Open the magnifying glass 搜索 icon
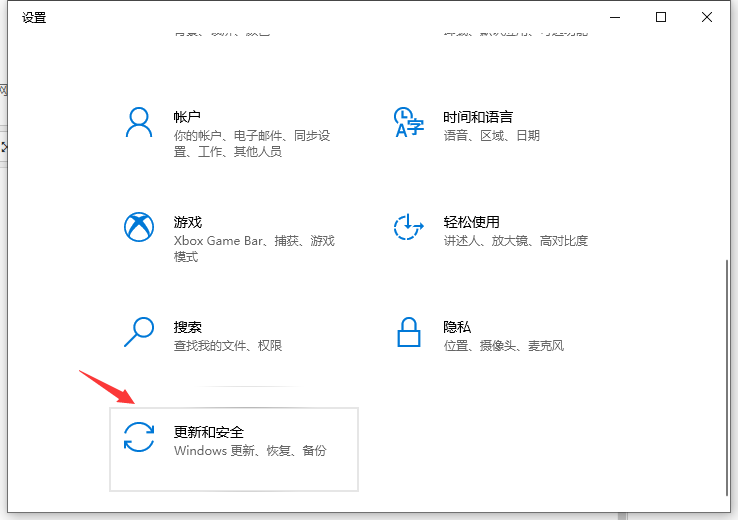The image size is (738, 520). click(139, 332)
